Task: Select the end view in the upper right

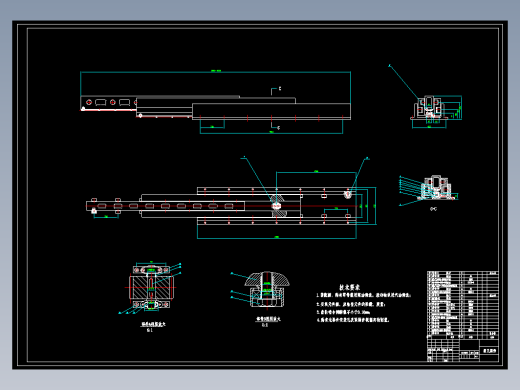Action: click(429, 107)
